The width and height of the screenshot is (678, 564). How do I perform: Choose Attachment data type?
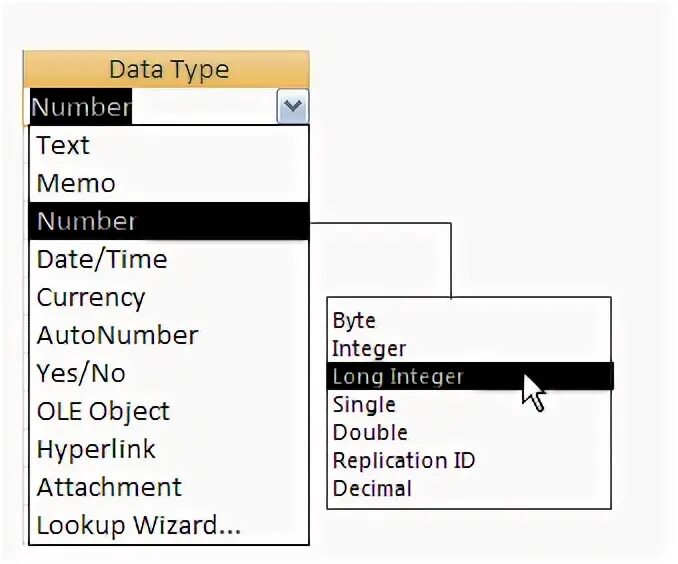tap(169, 487)
